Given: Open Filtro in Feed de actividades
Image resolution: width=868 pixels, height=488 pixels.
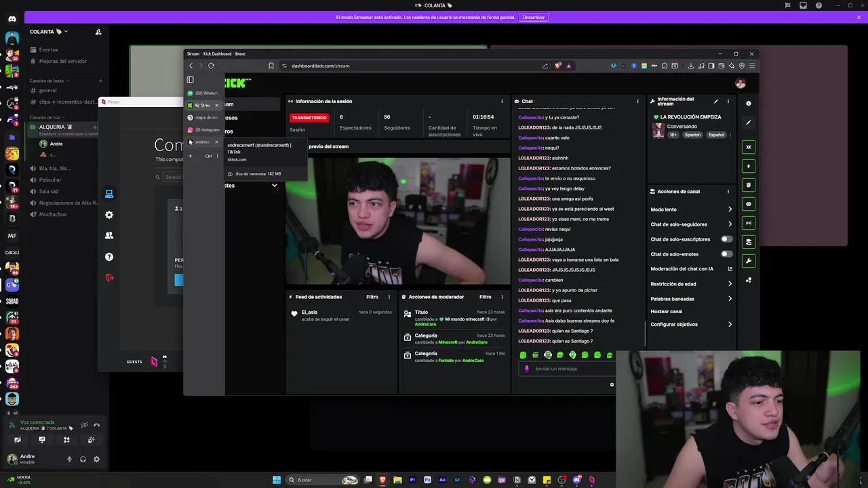Looking at the screenshot, I should 372,297.
